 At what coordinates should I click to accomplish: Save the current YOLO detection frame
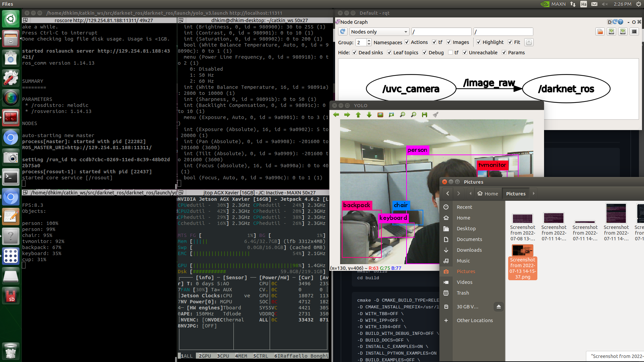425,115
